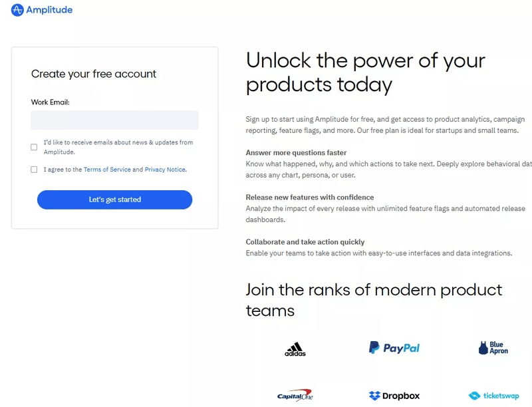Select the Work Email input field
Screen dimensions: 532x407
tap(114, 120)
